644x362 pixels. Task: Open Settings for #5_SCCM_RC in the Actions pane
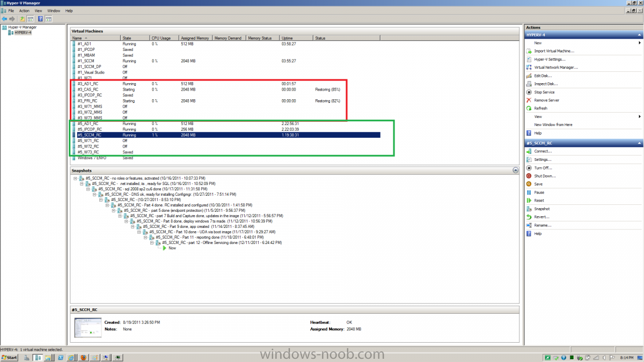(x=543, y=159)
